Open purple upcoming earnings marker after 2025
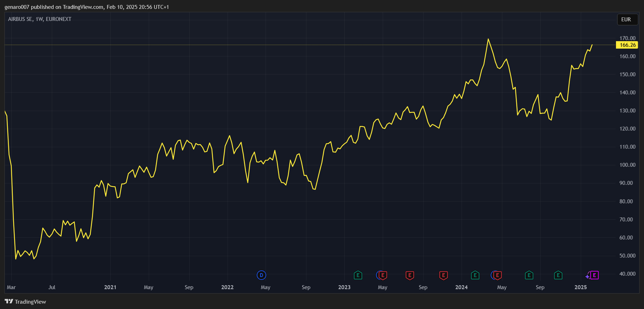The width and height of the screenshot is (644, 309). coord(594,275)
